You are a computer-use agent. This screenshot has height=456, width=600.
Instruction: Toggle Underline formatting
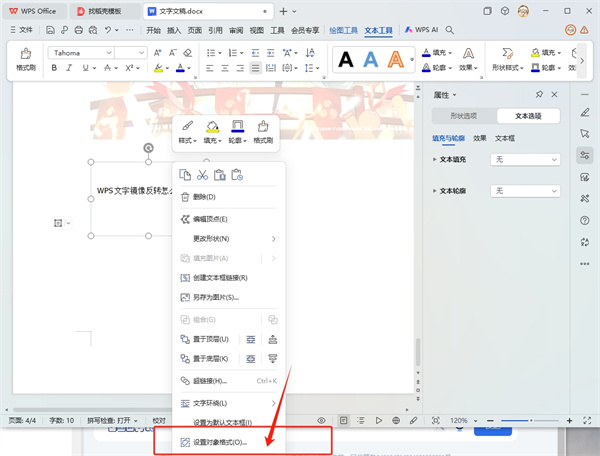[85, 68]
